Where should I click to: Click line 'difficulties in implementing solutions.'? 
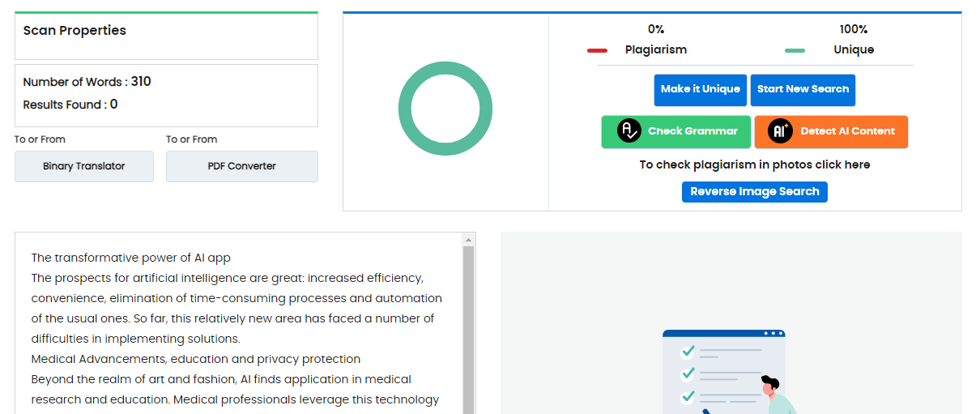[136, 339]
